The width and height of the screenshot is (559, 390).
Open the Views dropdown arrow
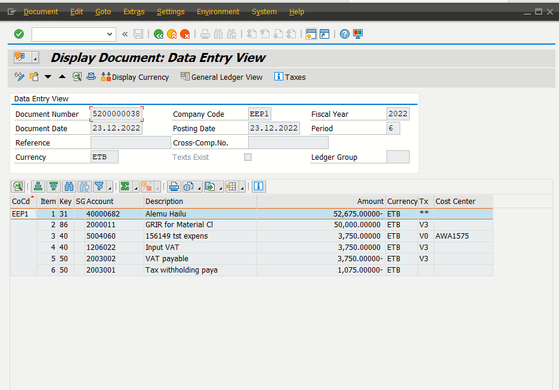pos(199,187)
